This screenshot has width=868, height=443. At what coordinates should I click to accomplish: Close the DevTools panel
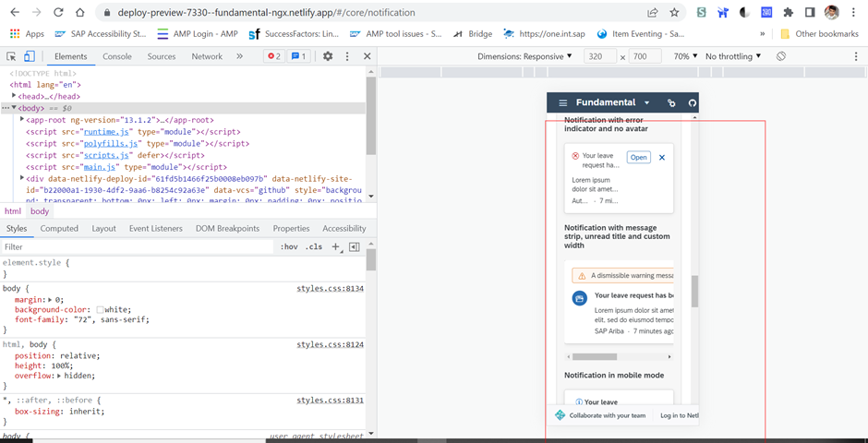tap(367, 56)
